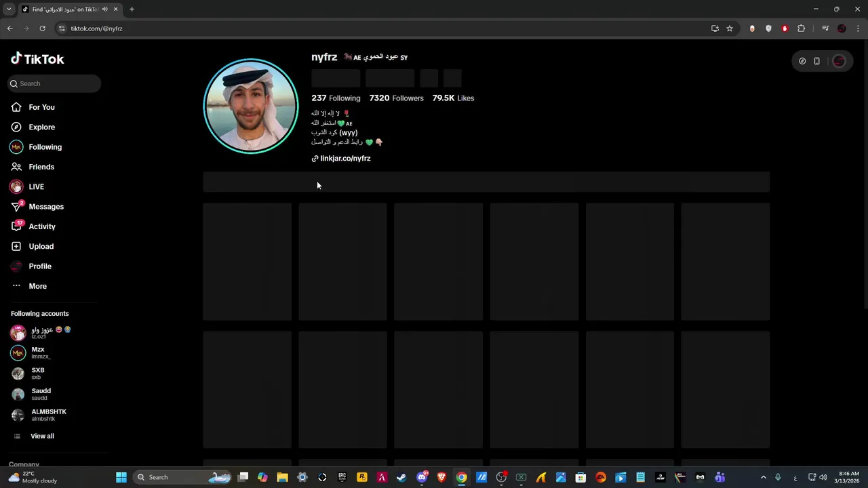868x488 pixels.
Task: Open weather widget 22°C Mostly cloudy
Action: (x=33, y=477)
